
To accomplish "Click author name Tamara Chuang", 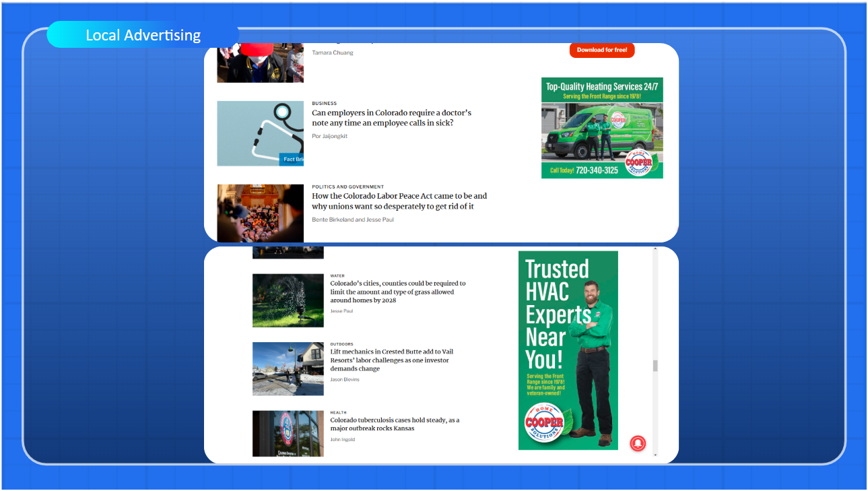I will tap(333, 53).
